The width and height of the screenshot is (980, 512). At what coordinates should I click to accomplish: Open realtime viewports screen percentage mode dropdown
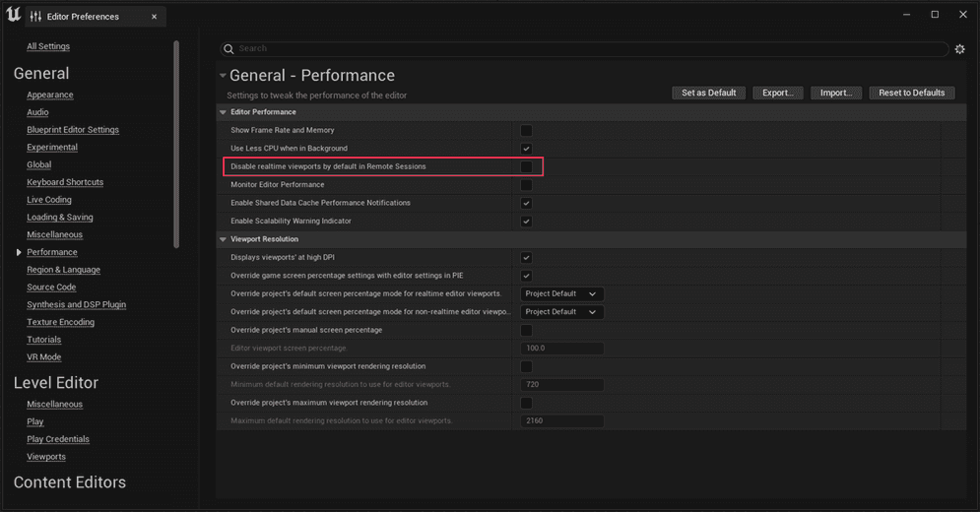click(561, 293)
